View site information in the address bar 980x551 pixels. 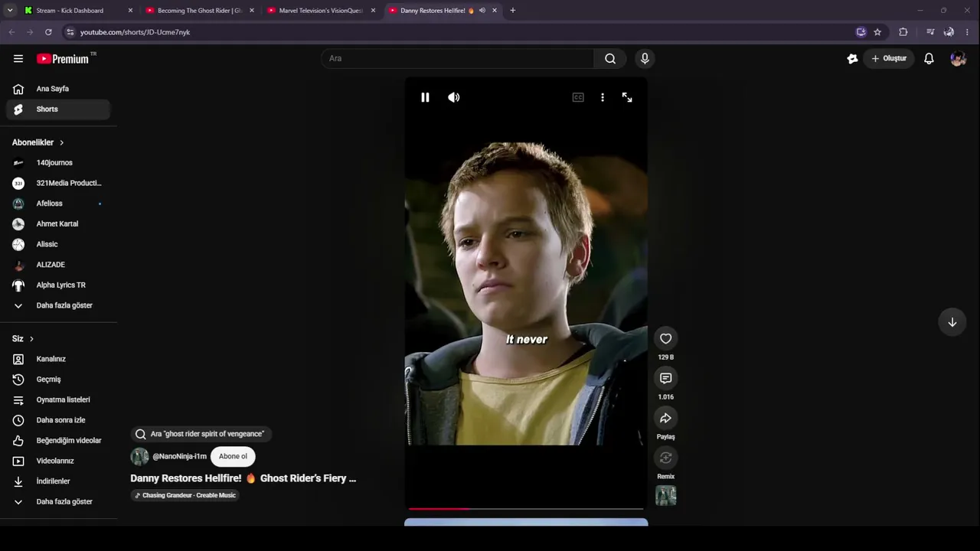click(70, 32)
